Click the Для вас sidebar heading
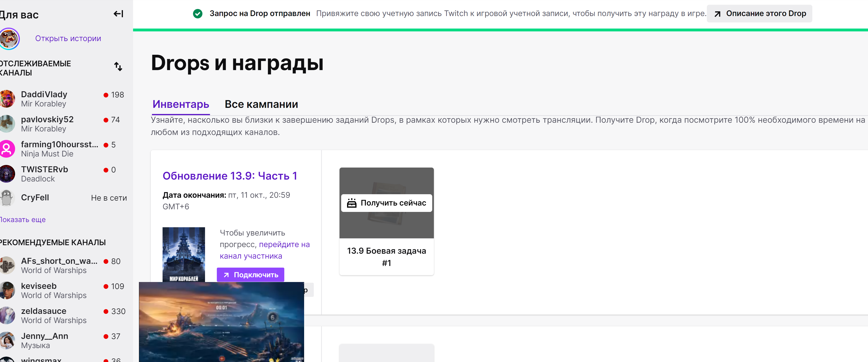Image resolution: width=868 pixels, height=362 pixels. coord(19,15)
